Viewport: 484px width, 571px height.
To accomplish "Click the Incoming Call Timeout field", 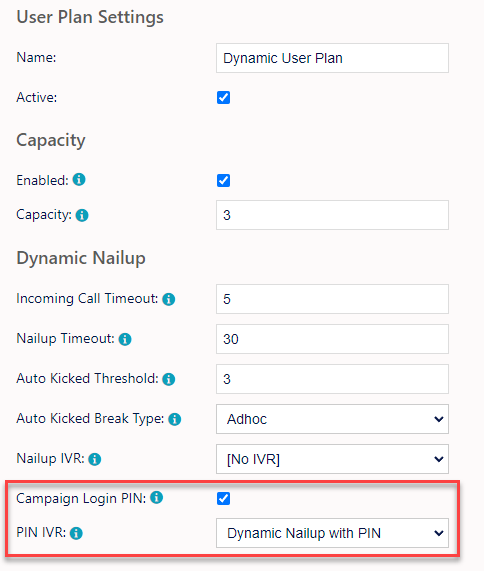I will click(x=332, y=299).
